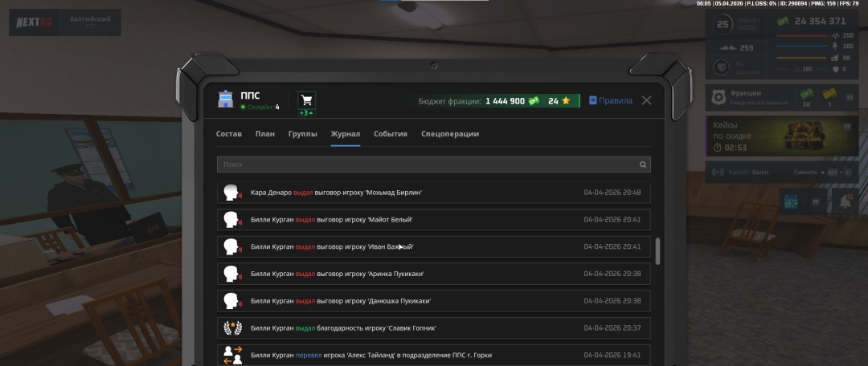Click the journal list scrollbar handle

[x=658, y=250]
